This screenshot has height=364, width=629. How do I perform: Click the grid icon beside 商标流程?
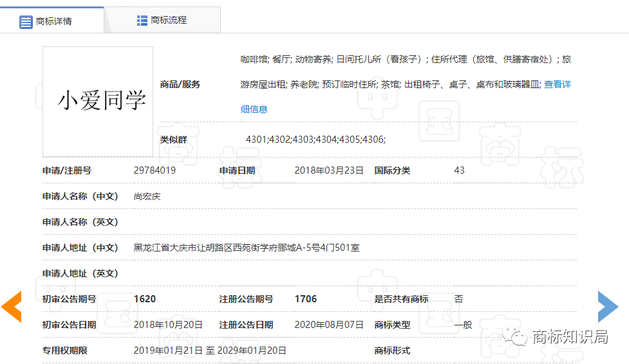142,21
